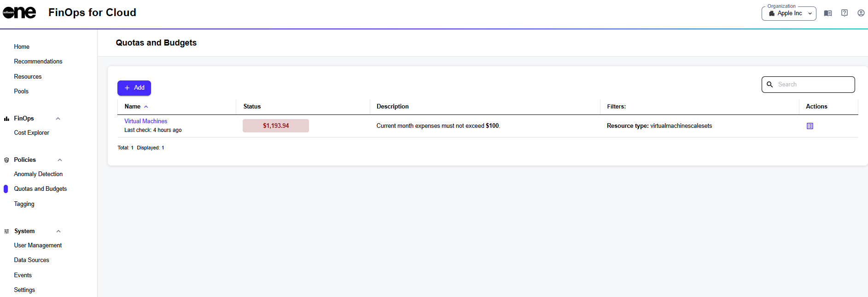Select Data Sources in the sidebar
The image size is (868, 297).
pos(31,260)
